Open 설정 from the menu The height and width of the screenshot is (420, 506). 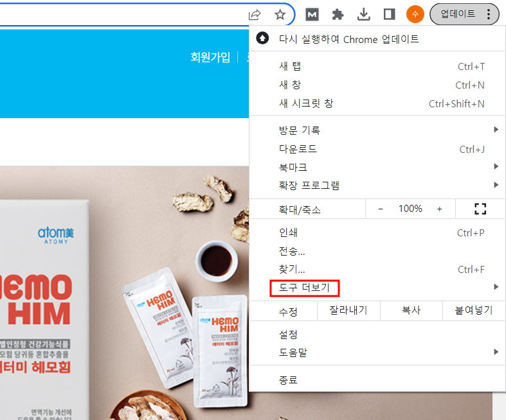coord(377,334)
